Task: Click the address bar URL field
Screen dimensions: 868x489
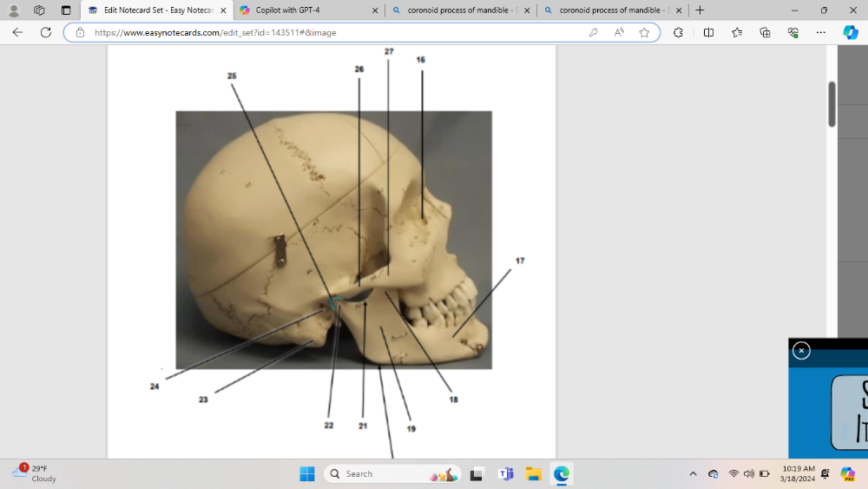Action: [330, 32]
